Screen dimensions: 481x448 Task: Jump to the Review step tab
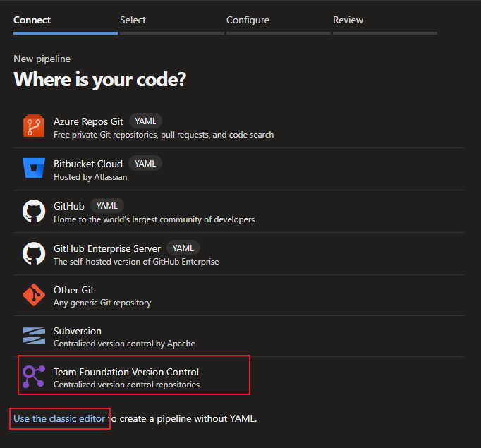(x=384, y=23)
